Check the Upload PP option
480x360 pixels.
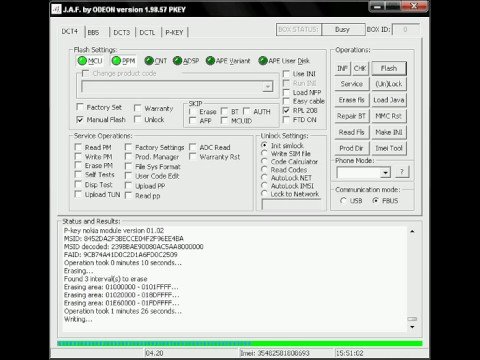coord(128,185)
